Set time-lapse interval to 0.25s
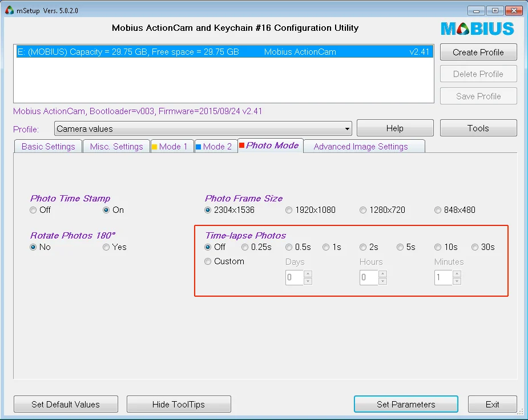 (245, 247)
